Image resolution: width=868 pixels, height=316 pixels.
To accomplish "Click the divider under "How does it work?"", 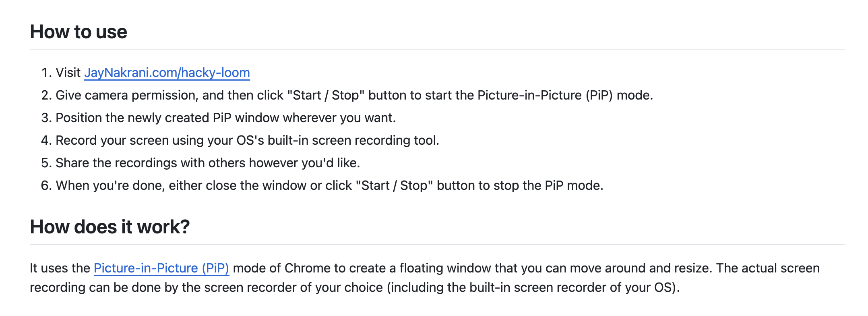I will (437, 245).
